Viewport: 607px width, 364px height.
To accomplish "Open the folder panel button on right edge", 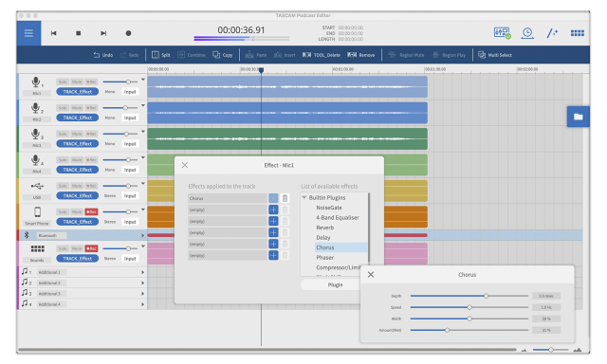I will click(x=579, y=117).
